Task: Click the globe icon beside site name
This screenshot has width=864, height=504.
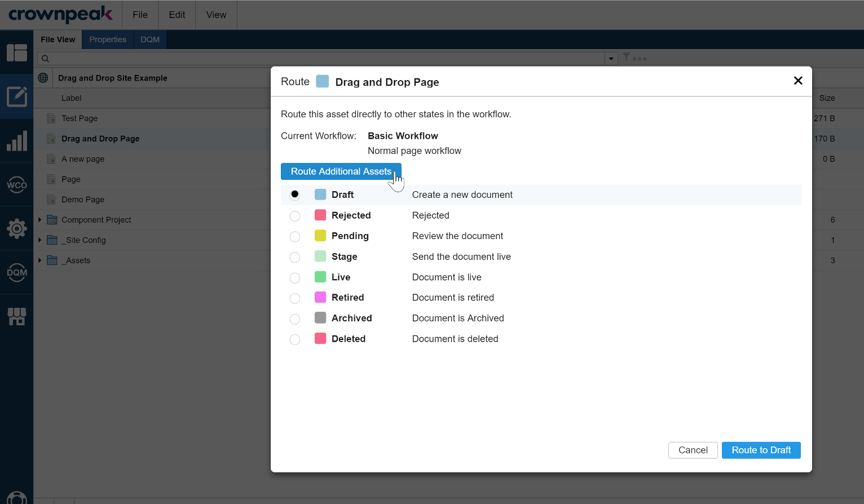Action: (x=43, y=78)
